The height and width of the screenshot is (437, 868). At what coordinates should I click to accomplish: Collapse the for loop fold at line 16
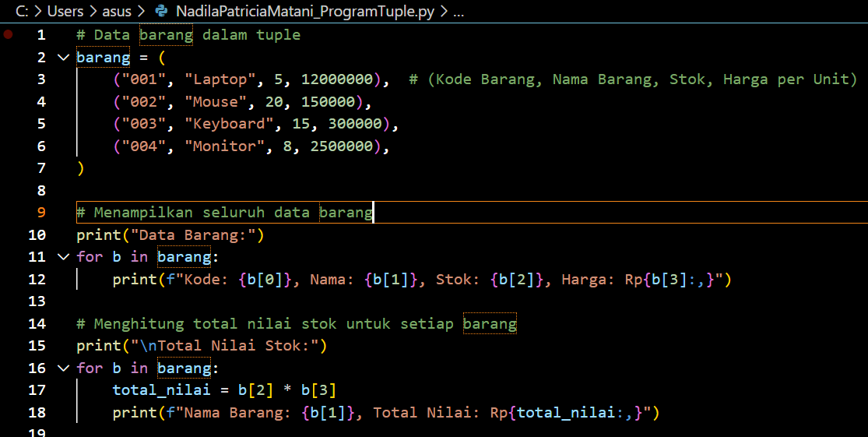pyautogui.click(x=64, y=367)
